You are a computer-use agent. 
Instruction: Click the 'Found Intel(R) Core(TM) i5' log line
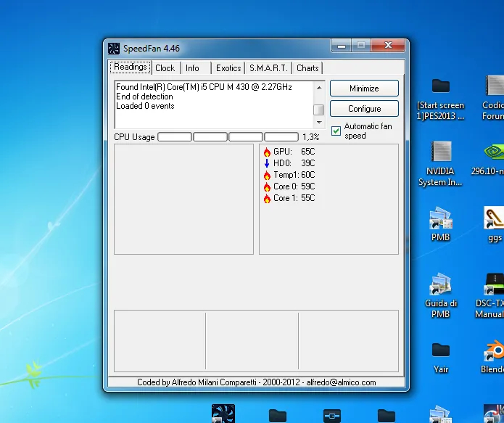tap(204, 87)
